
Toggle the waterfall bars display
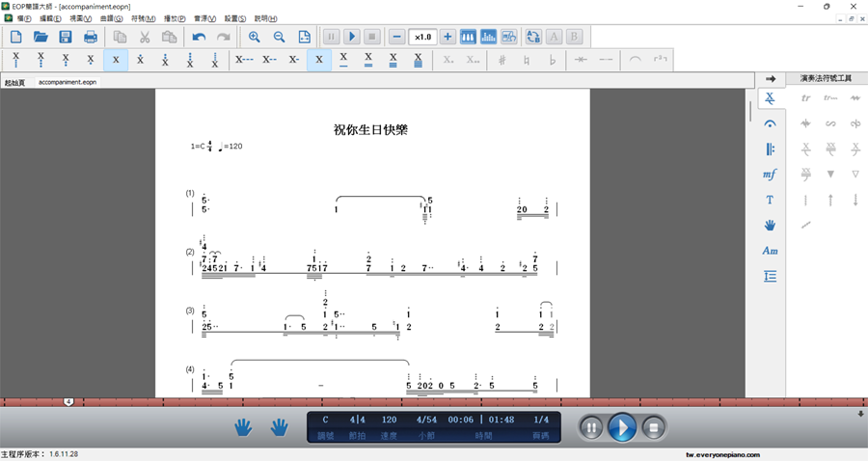tap(488, 37)
